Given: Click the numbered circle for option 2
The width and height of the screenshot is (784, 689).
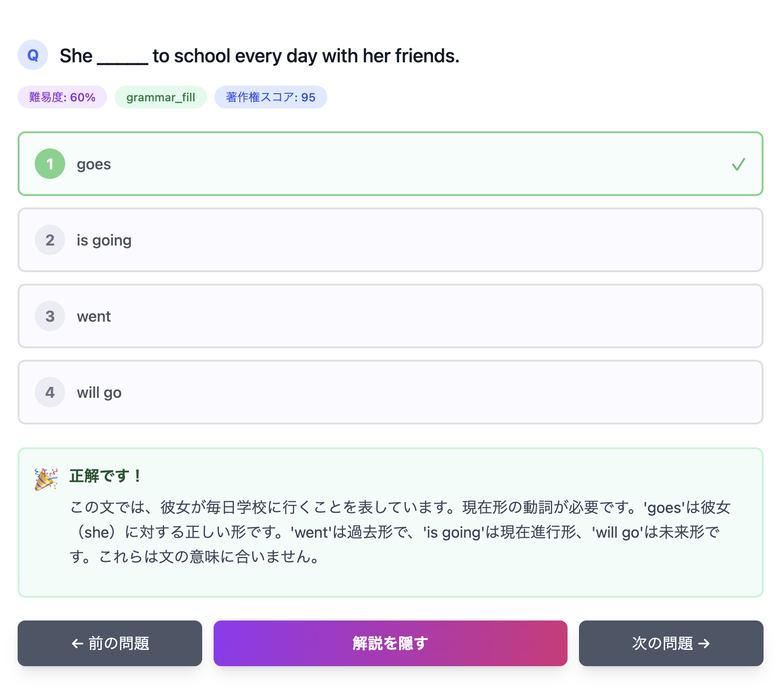Looking at the screenshot, I should coord(49,240).
